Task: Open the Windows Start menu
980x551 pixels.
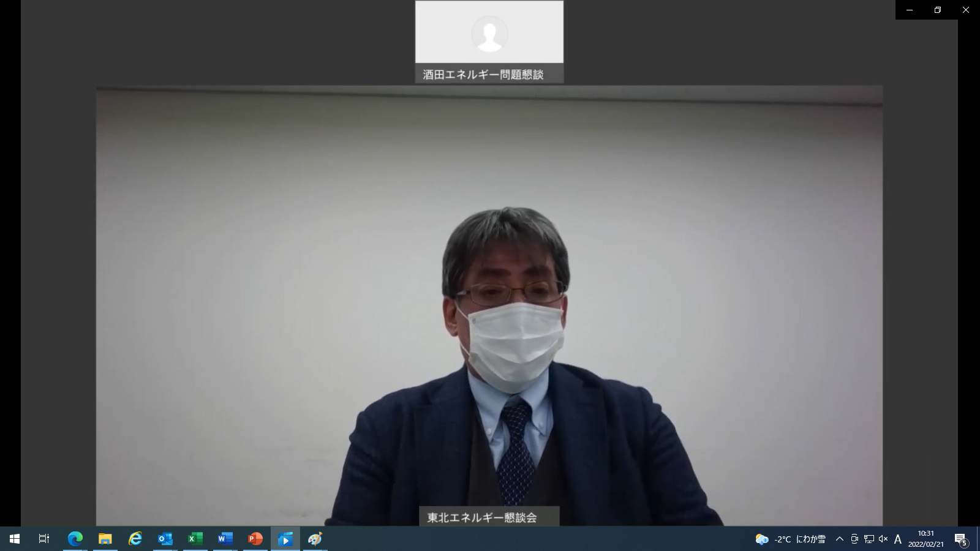Action: click(x=15, y=539)
